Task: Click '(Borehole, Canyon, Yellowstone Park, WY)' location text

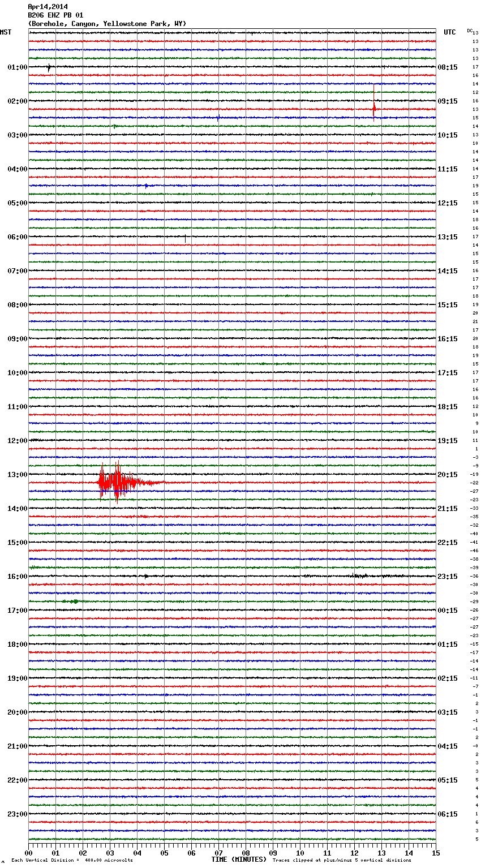Action: [x=107, y=24]
